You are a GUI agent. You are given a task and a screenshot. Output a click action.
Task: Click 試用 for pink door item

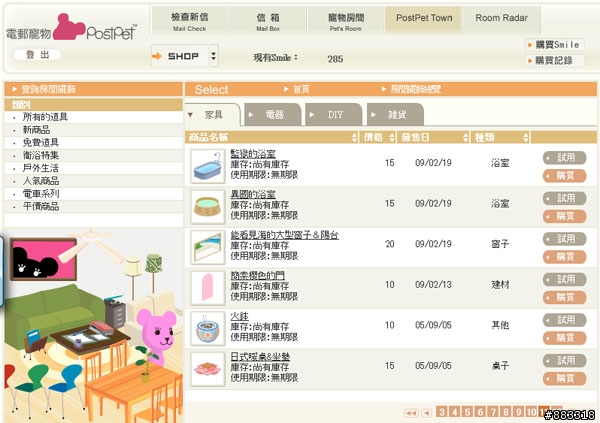point(564,279)
